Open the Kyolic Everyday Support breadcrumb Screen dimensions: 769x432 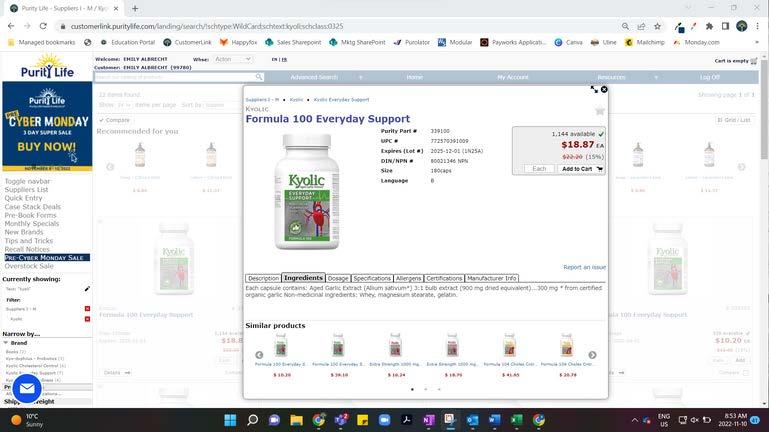tap(341, 100)
